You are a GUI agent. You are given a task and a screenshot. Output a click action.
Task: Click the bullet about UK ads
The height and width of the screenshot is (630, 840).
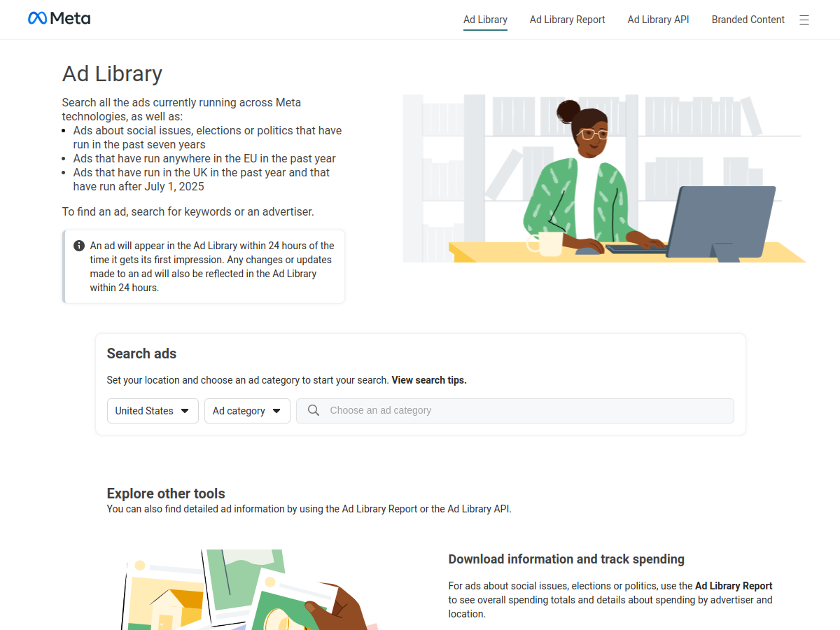[202, 180]
